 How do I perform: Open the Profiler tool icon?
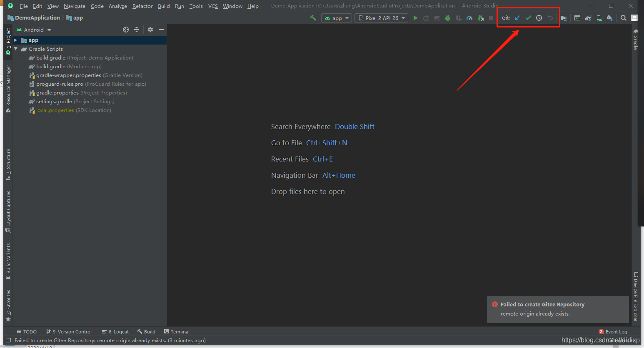[x=469, y=18]
